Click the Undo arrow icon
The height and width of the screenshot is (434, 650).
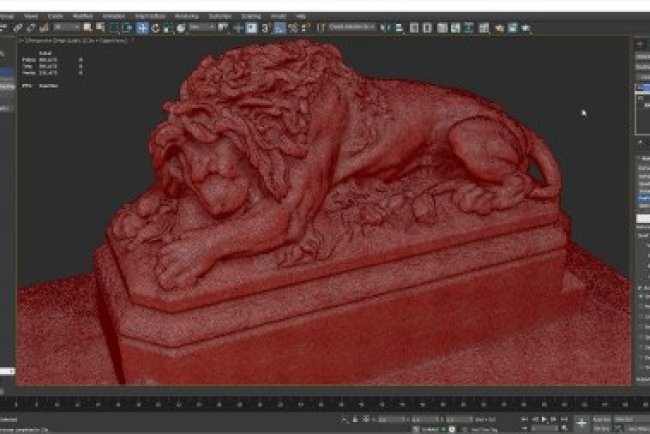pyautogui.click(x=6, y=28)
